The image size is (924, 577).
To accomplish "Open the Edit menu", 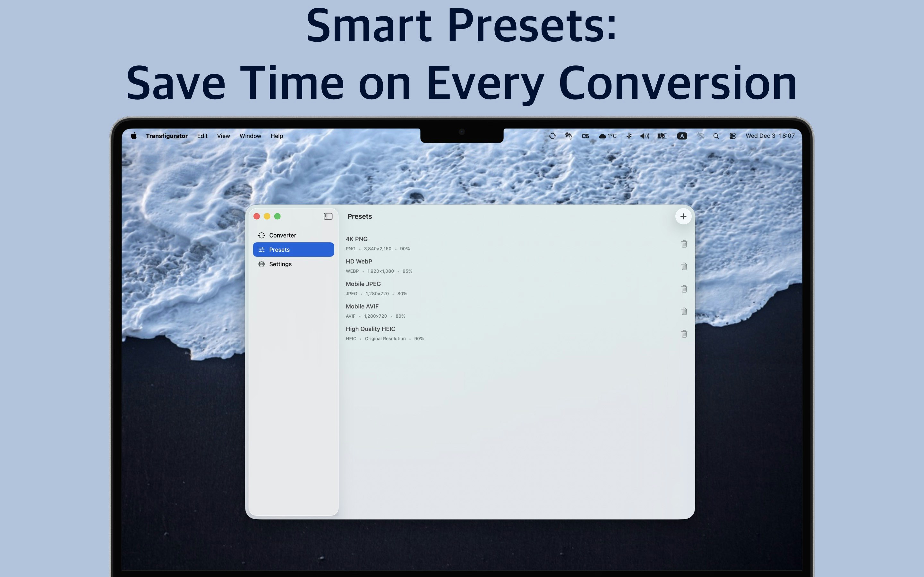I will pyautogui.click(x=202, y=136).
